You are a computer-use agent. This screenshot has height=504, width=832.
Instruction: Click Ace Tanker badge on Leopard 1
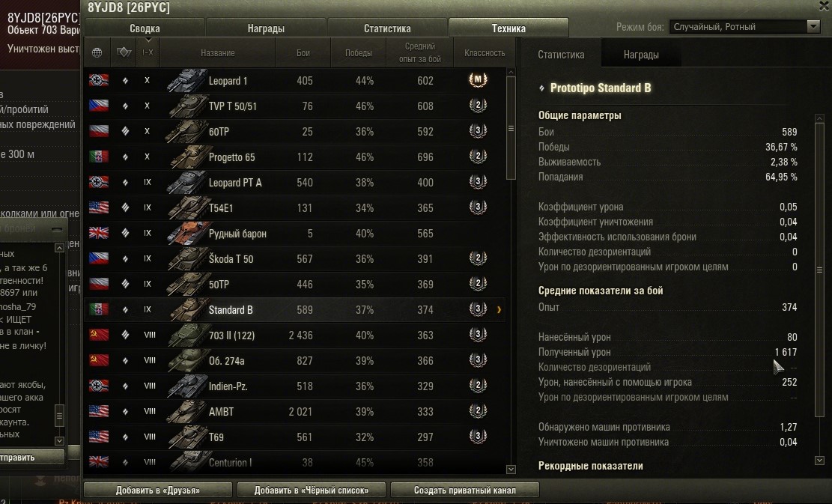point(478,79)
